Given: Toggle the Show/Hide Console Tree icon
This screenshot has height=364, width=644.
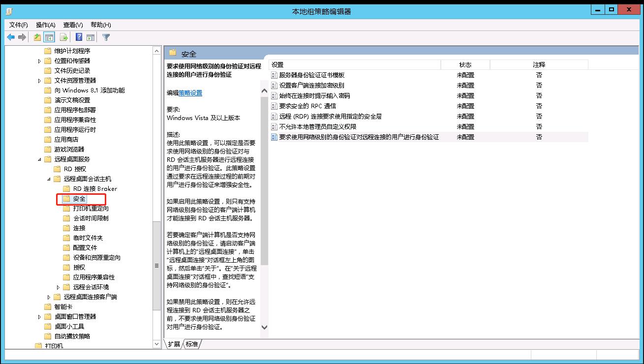Looking at the screenshot, I should point(49,37).
